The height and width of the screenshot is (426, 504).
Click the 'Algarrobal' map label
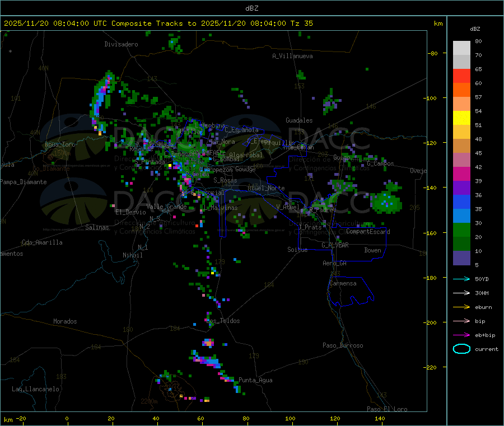click(246, 156)
